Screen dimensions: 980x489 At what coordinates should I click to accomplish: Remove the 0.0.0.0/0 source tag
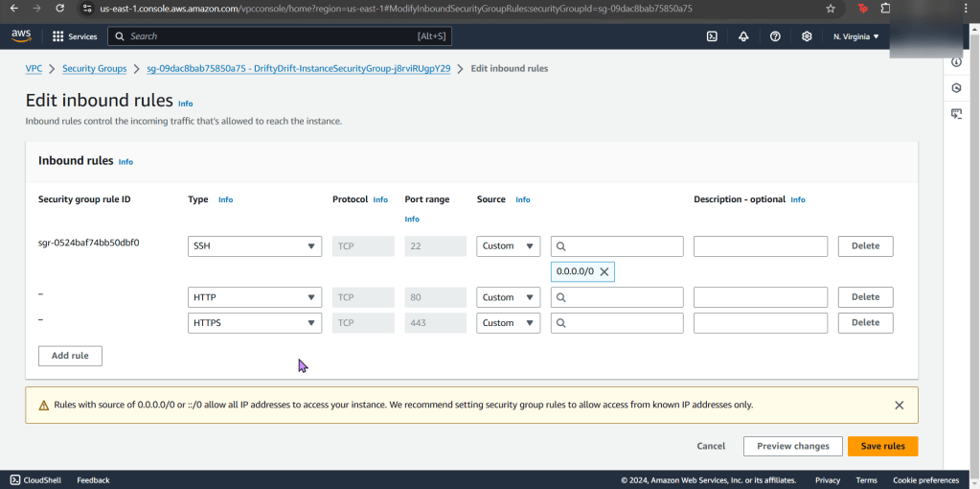coord(604,272)
